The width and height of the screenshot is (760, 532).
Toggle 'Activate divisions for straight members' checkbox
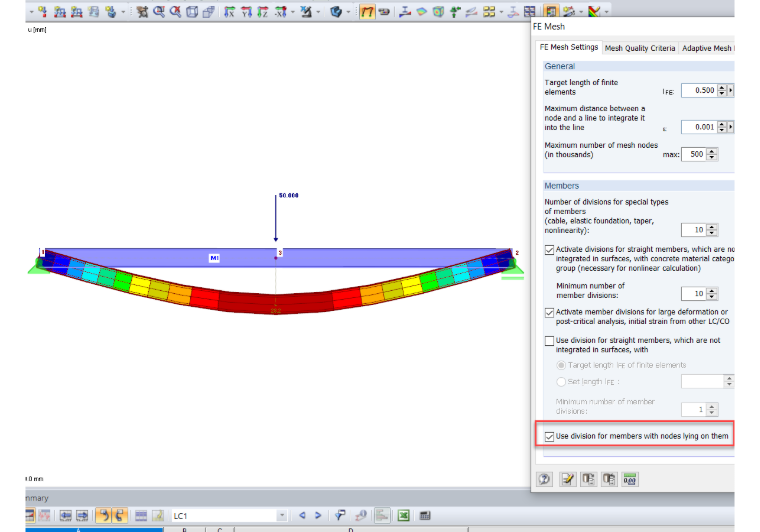pyautogui.click(x=549, y=250)
